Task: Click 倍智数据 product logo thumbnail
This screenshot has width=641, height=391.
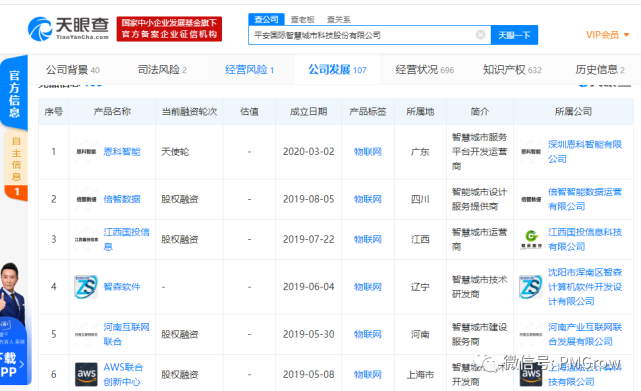Action: [86, 199]
